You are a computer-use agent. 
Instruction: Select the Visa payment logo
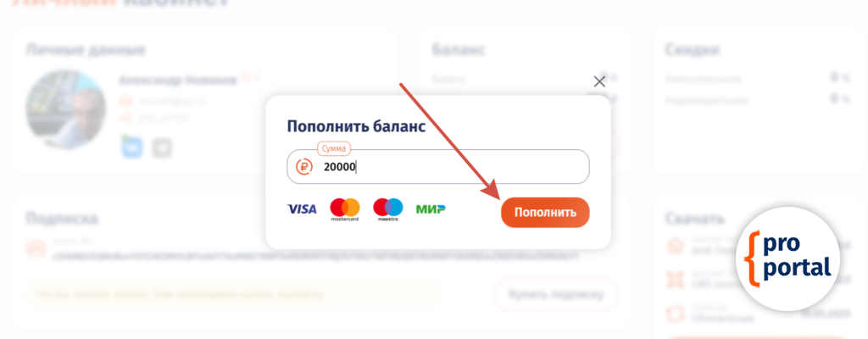coord(302,208)
